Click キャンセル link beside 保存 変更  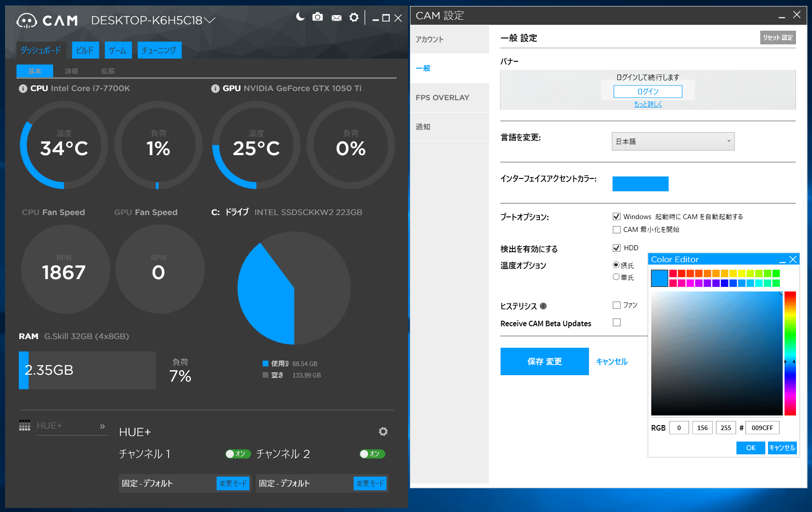click(611, 361)
